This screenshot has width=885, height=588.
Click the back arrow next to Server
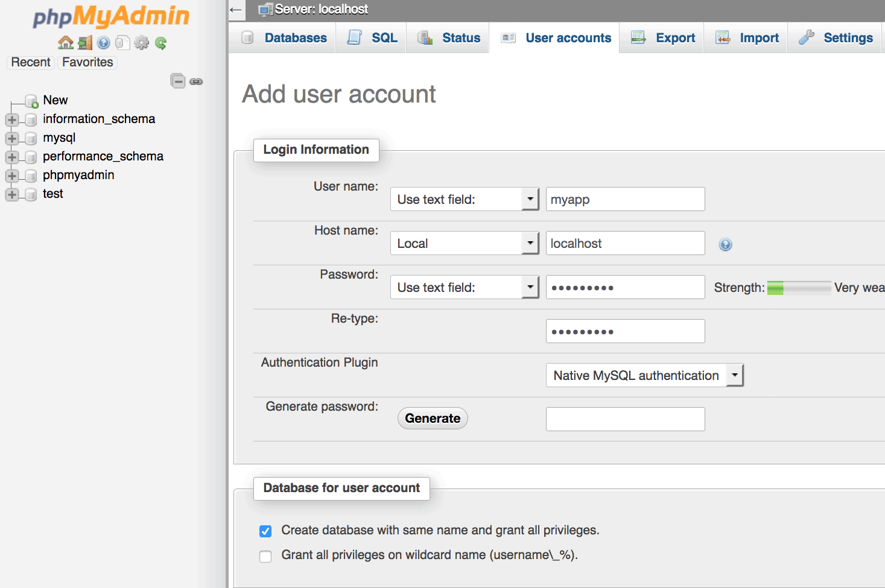pos(236,10)
